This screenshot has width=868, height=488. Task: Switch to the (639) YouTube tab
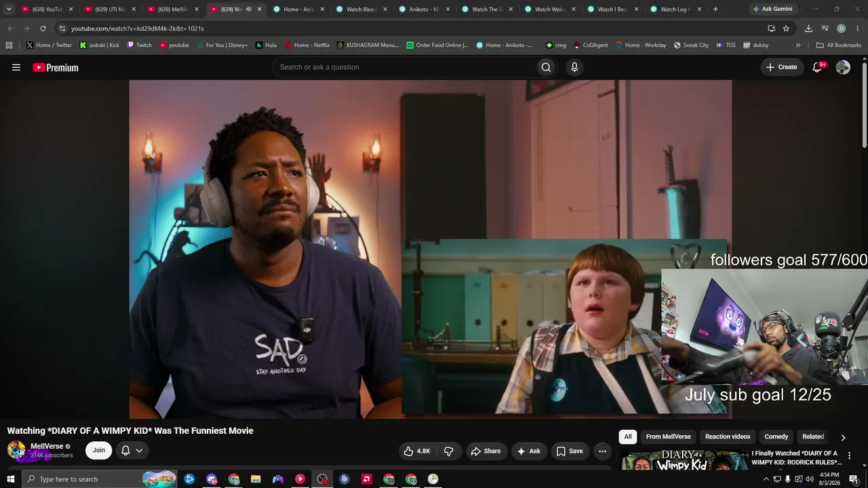[x=47, y=9]
